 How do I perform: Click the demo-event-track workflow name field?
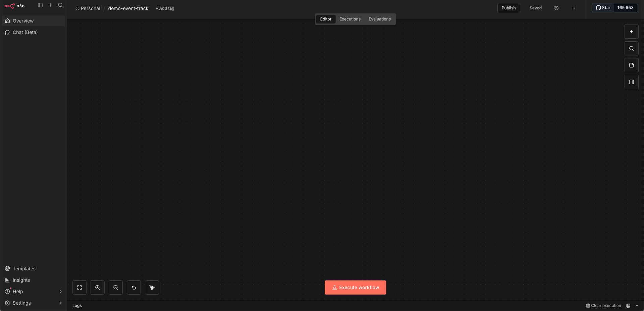click(128, 8)
